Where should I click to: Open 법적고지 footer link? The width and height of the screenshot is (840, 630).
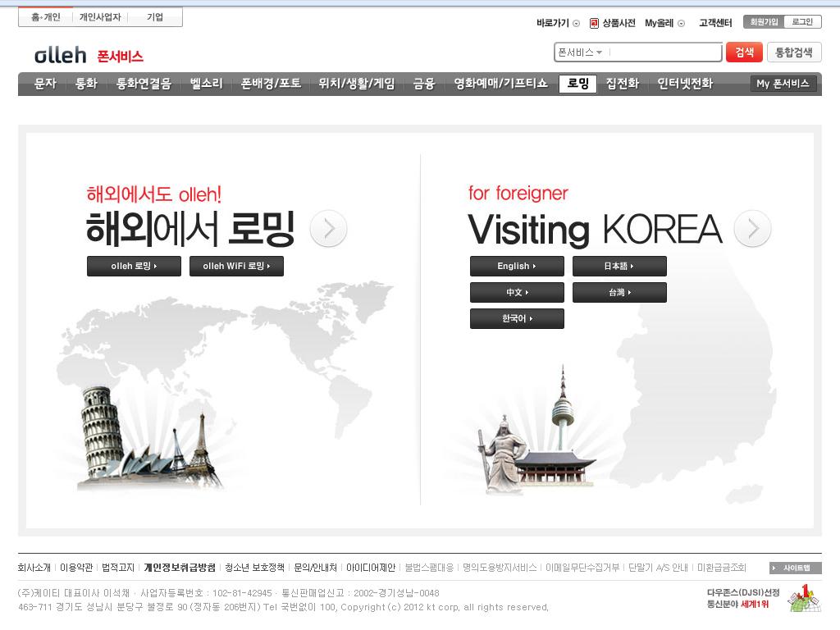click(118, 568)
